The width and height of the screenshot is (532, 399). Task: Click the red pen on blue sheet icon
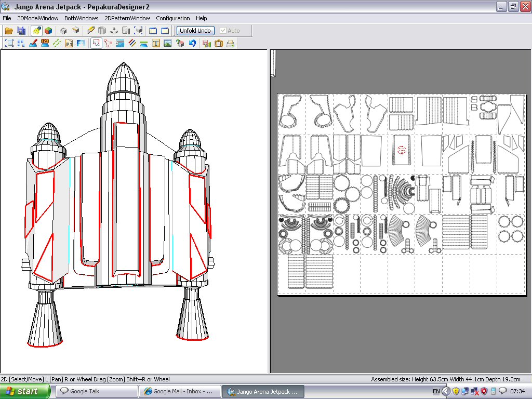point(33,43)
